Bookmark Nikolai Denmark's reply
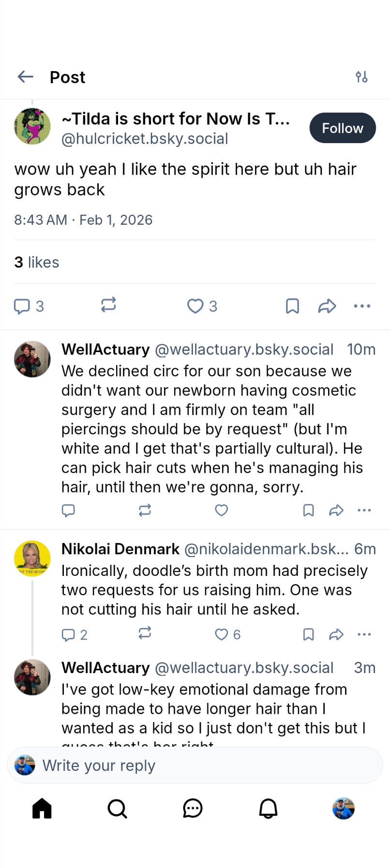 [x=308, y=634]
